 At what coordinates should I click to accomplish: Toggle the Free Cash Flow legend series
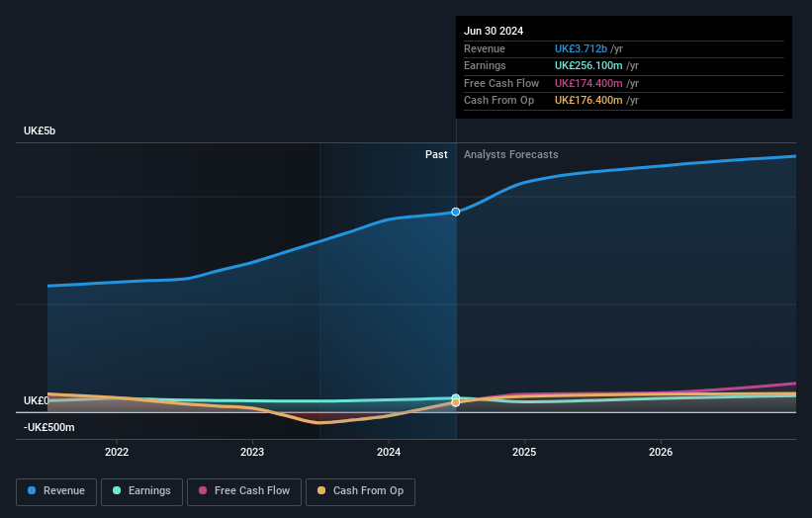244,491
